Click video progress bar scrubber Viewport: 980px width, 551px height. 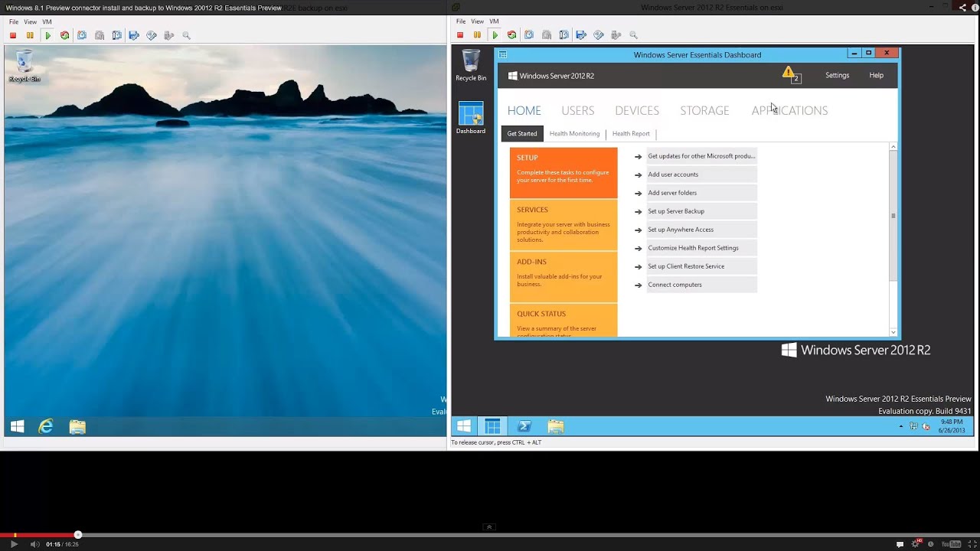pos(77,535)
